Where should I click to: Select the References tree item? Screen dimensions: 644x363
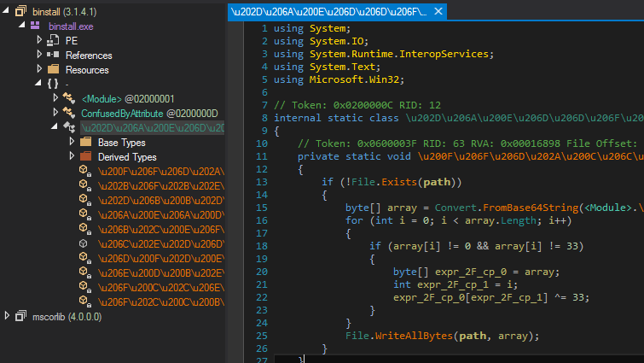[x=89, y=55]
